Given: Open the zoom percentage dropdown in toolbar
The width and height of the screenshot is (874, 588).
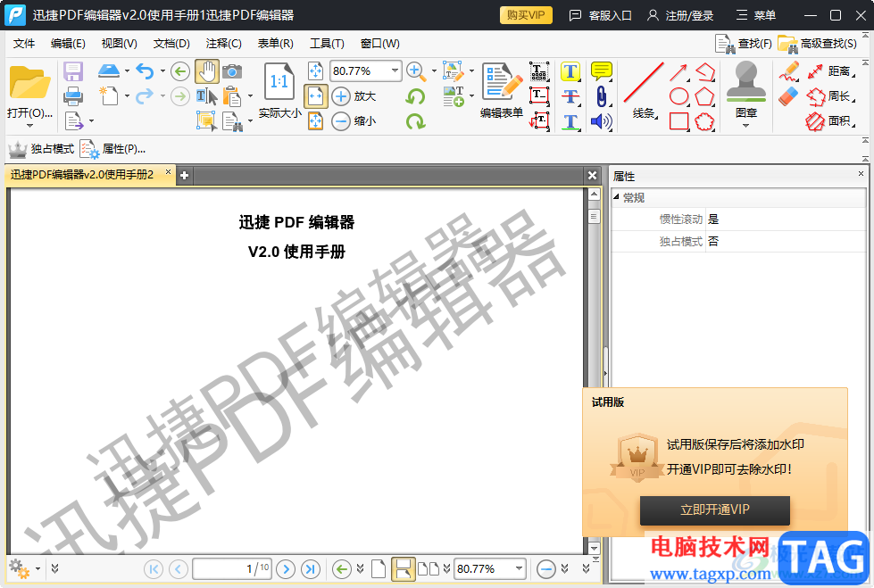Looking at the screenshot, I should (x=395, y=70).
